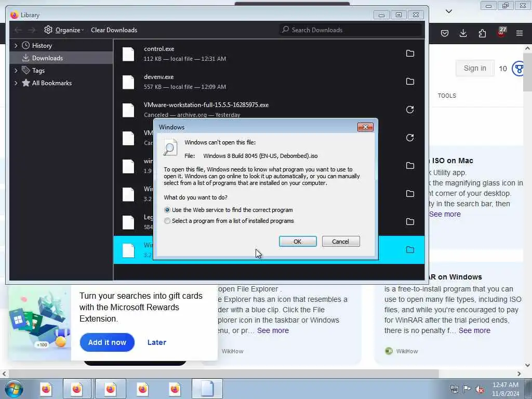Go forward using Library forward arrow
This screenshot has height=399, width=532.
tap(32, 30)
